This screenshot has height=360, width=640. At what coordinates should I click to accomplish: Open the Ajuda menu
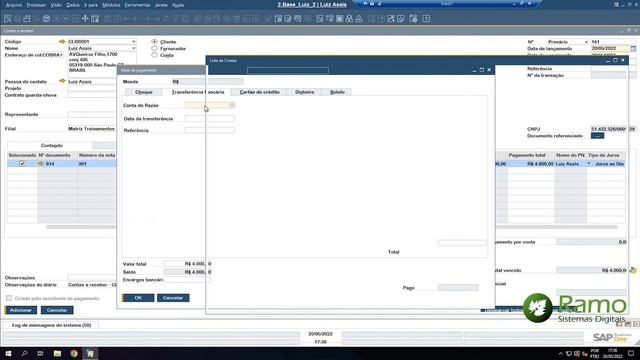[178, 5]
